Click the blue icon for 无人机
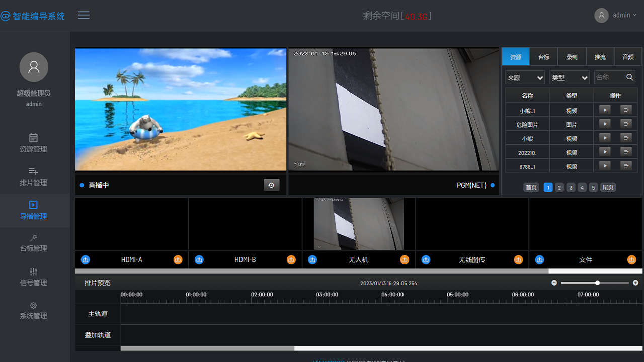The image size is (644, 362). (312, 259)
